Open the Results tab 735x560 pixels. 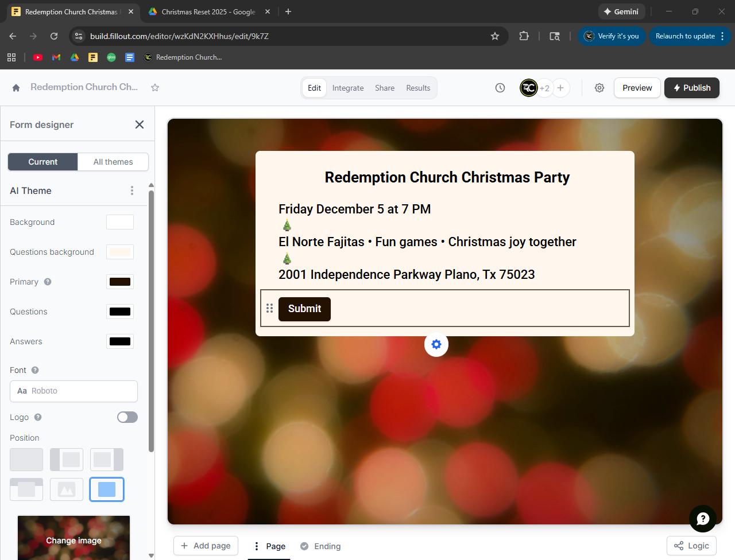point(418,88)
